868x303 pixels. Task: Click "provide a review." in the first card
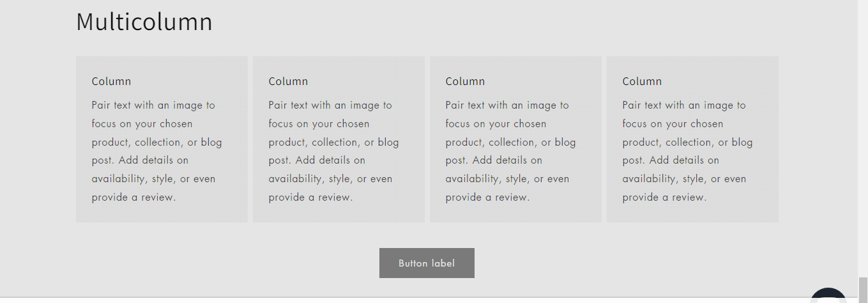click(x=133, y=198)
